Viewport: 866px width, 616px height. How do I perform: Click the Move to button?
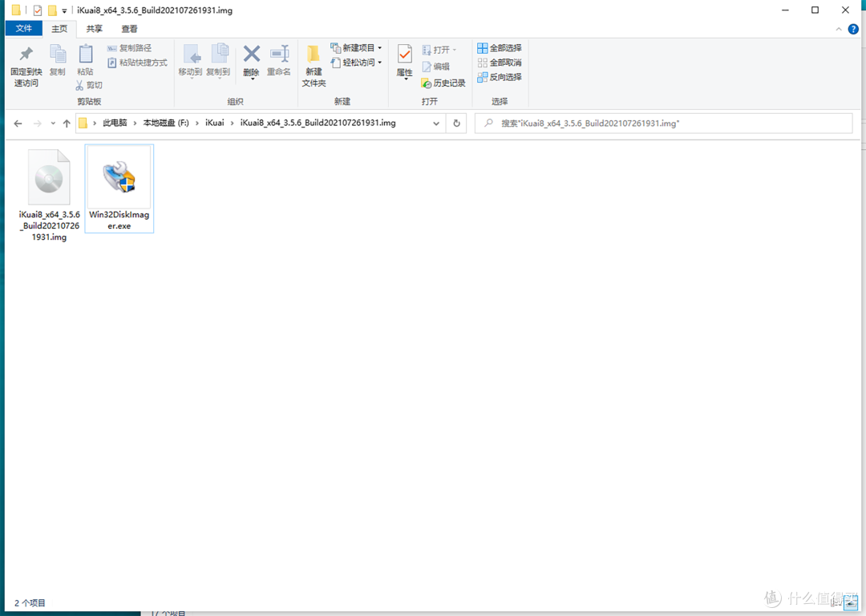click(191, 60)
